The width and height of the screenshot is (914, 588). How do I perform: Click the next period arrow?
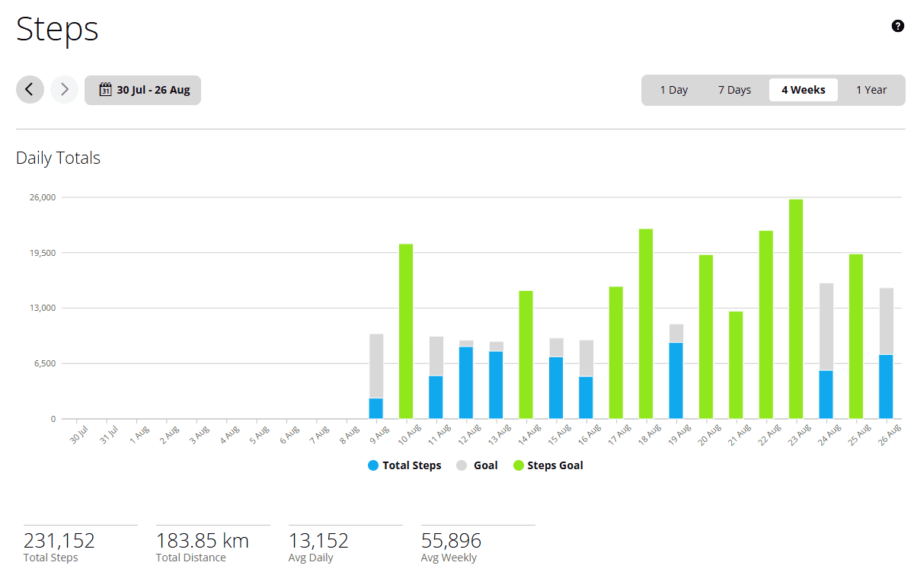(64, 89)
